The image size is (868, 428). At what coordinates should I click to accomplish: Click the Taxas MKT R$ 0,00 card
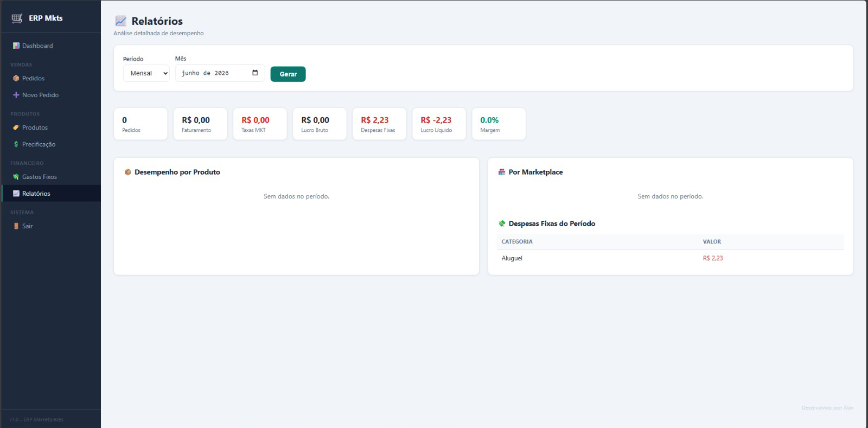click(260, 124)
